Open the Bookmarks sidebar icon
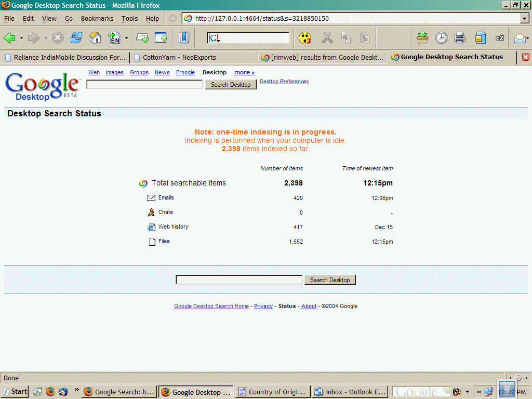 183,37
